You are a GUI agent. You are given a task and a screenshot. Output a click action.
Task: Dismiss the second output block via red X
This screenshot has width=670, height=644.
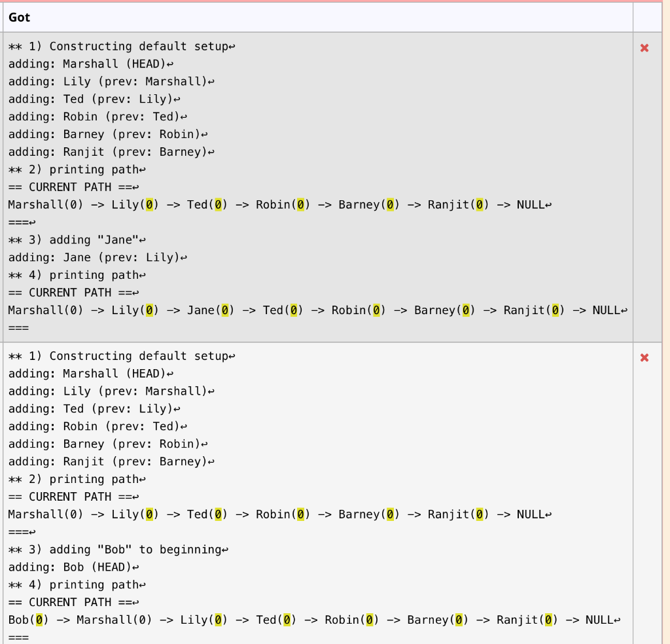(x=644, y=358)
